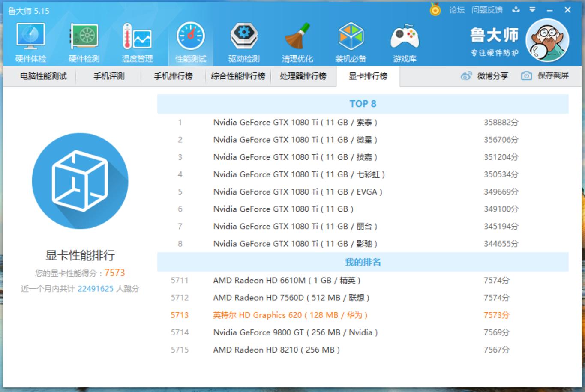Screen dimensions: 585x392
Task: Switch to the 处理器排行榜 CPU ranking tab
Action: pyautogui.click(x=304, y=76)
